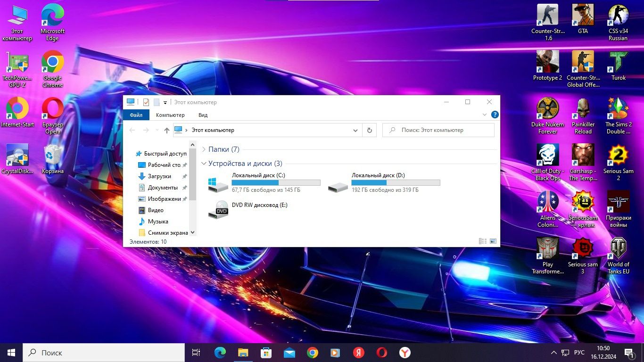
Task: Select Call of Duty Black Ops icon
Action: point(548,162)
